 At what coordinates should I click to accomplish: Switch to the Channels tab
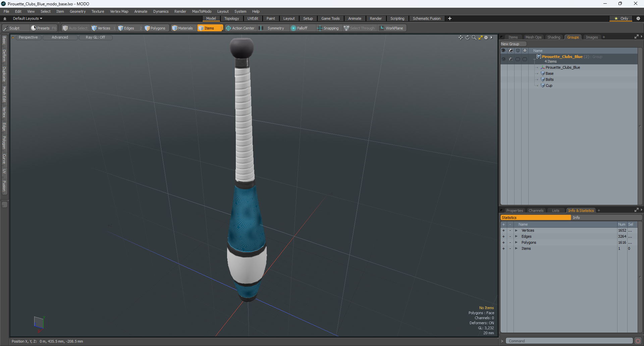tap(536, 211)
